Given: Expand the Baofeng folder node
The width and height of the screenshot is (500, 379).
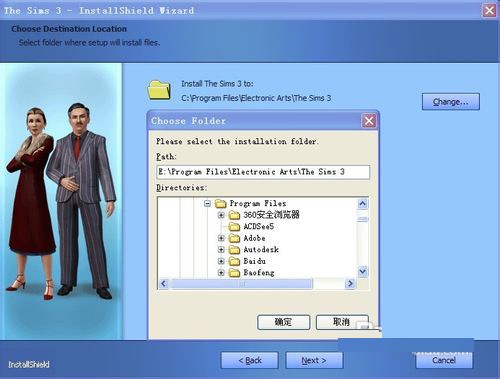Looking at the screenshot, I should point(221,273).
